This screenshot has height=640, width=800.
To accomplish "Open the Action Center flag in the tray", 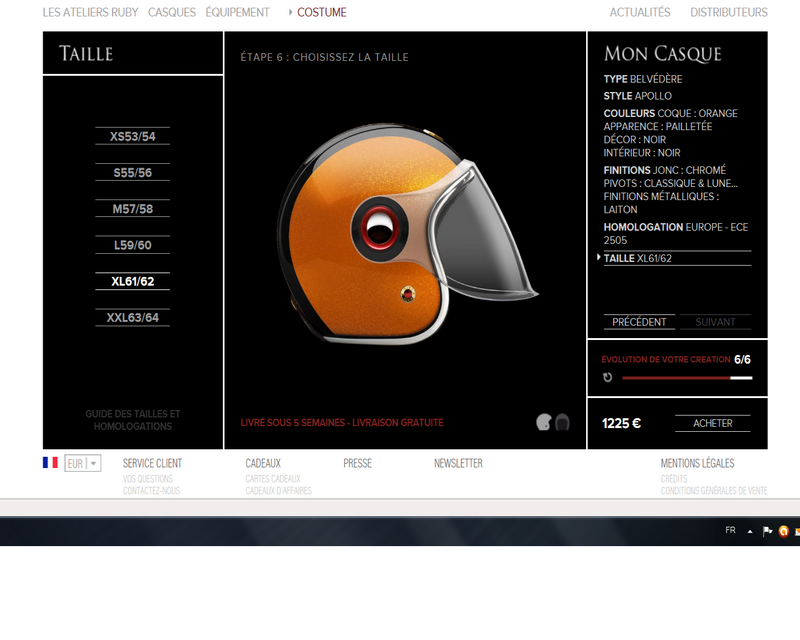I will pyautogui.click(x=767, y=531).
